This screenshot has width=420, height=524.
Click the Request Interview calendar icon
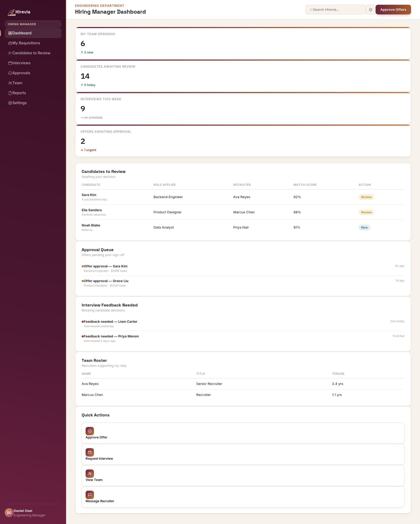pyautogui.click(x=90, y=452)
